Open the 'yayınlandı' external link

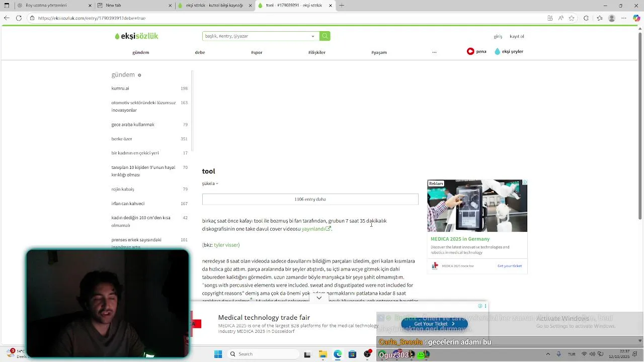tap(316, 229)
